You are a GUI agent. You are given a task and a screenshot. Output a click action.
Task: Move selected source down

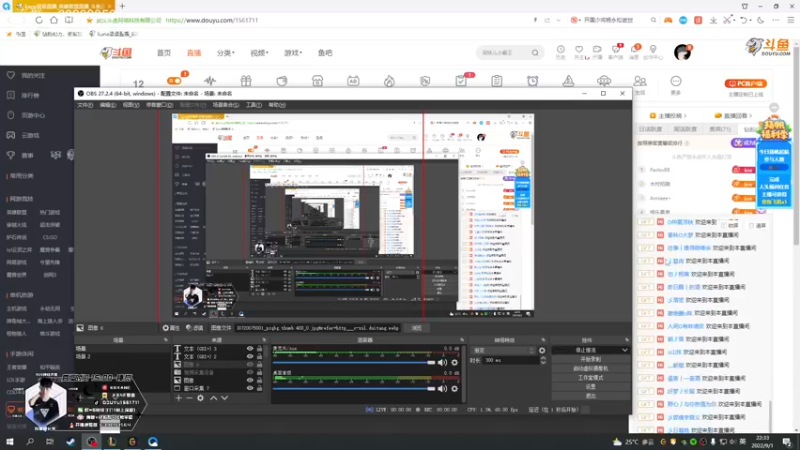pyautogui.click(x=224, y=398)
